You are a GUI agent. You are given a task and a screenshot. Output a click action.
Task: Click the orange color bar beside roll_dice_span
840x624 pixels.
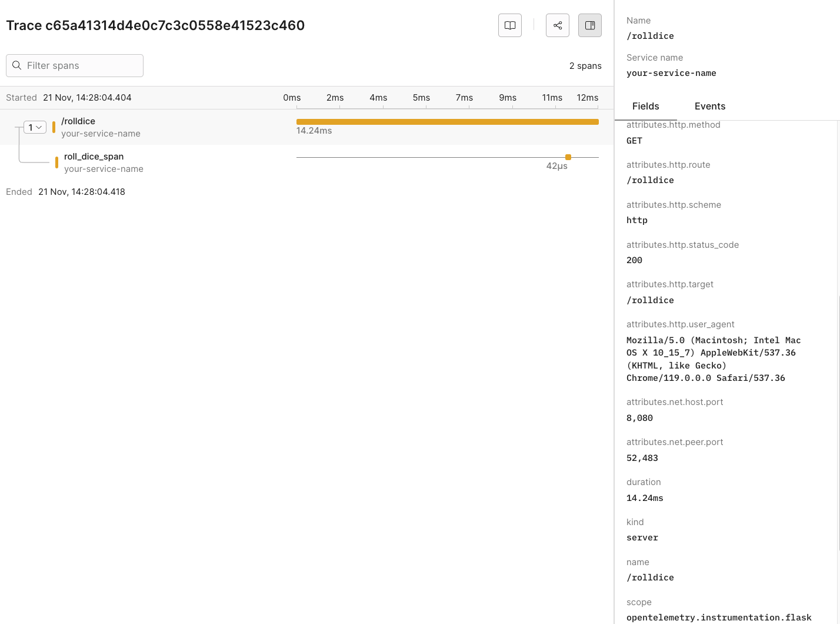click(55, 162)
